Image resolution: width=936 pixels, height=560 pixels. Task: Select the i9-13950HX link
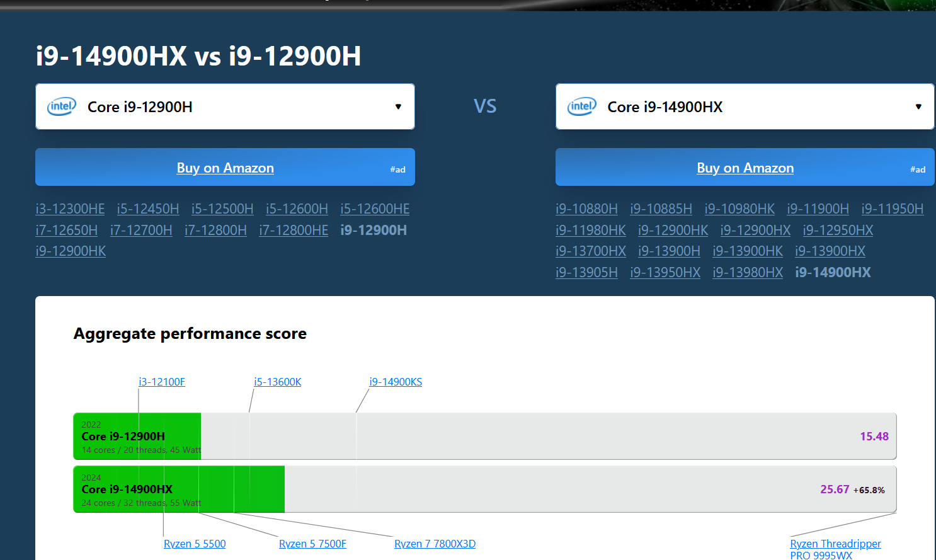click(x=665, y=272)
